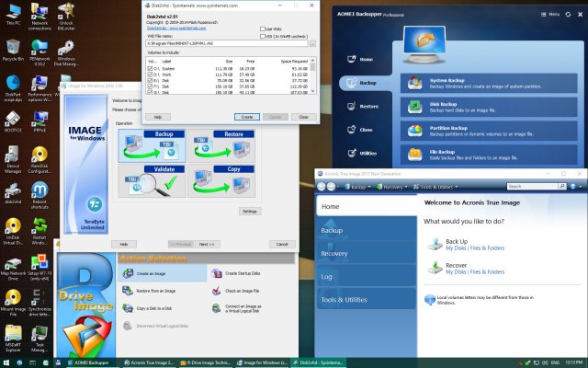Select Connect an Image as Virtual Logical Disk
The height and width of the screenshot is (368, 588).
click(x=236, y=308)
